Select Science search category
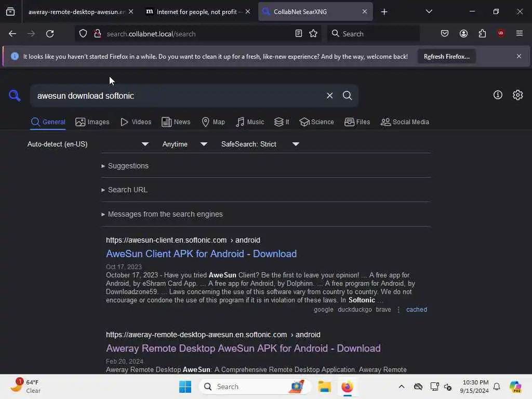This screenshot has height=399, width=532. coord(316,122)
